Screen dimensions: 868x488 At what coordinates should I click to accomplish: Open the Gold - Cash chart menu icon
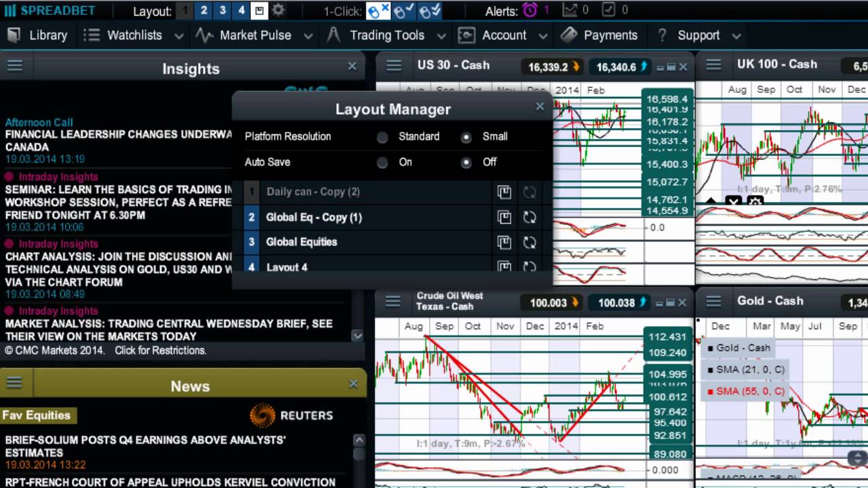713,301
